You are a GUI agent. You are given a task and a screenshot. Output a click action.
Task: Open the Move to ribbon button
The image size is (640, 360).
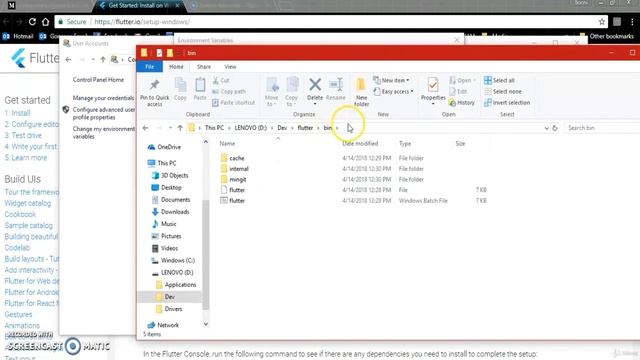click(271, 92)
